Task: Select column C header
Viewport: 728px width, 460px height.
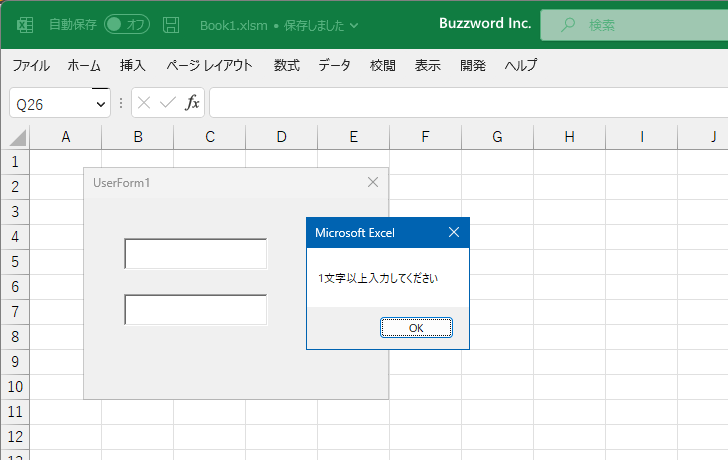Action: (x=210, y=137)
